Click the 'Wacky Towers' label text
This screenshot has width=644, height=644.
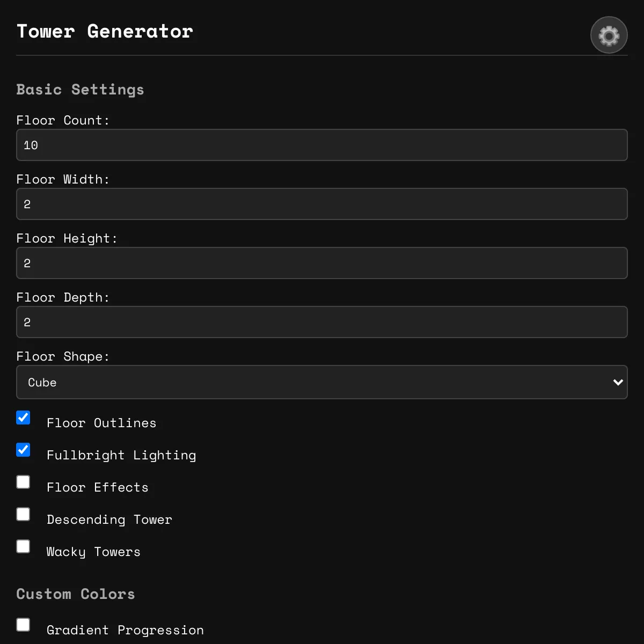[x=93, y=552]
